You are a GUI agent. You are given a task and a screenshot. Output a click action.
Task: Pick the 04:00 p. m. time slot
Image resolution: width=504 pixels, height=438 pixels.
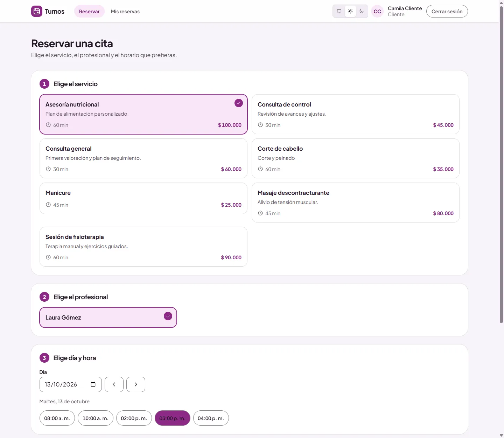point(211,418)
